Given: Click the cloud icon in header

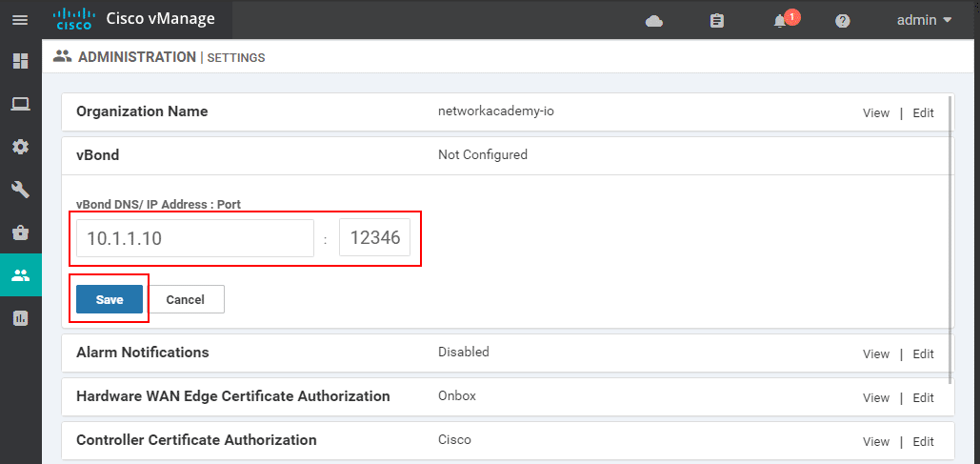Looking at the screenshot, I should [x=653, y=21].
